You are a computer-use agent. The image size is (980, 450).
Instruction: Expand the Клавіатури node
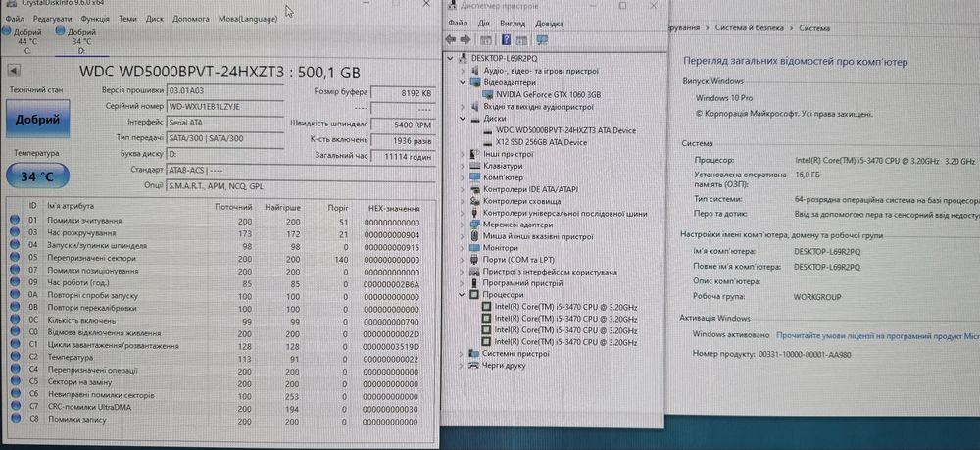tap(463, 167)
